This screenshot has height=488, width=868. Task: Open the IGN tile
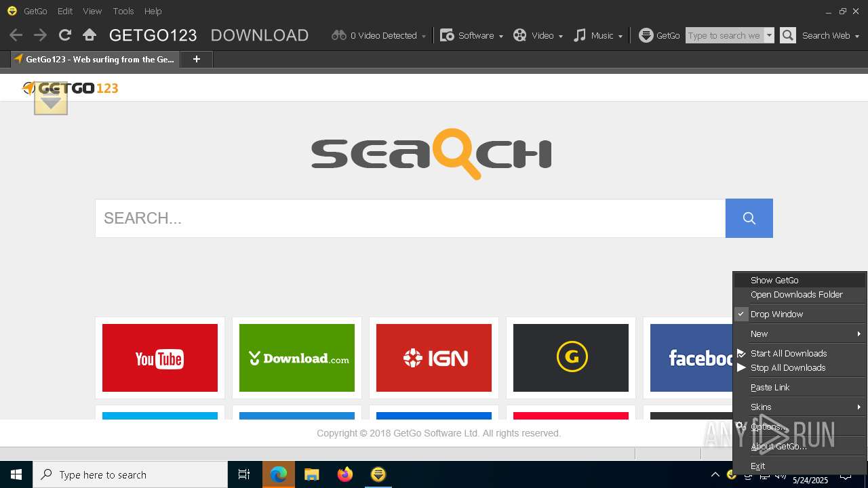pyautogui.click(x=434, y=358)
